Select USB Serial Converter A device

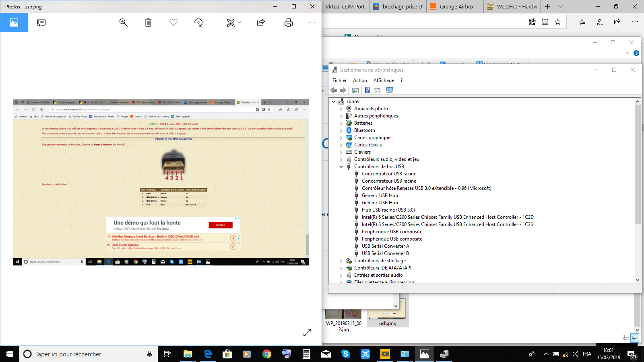[x=385, y=246]
